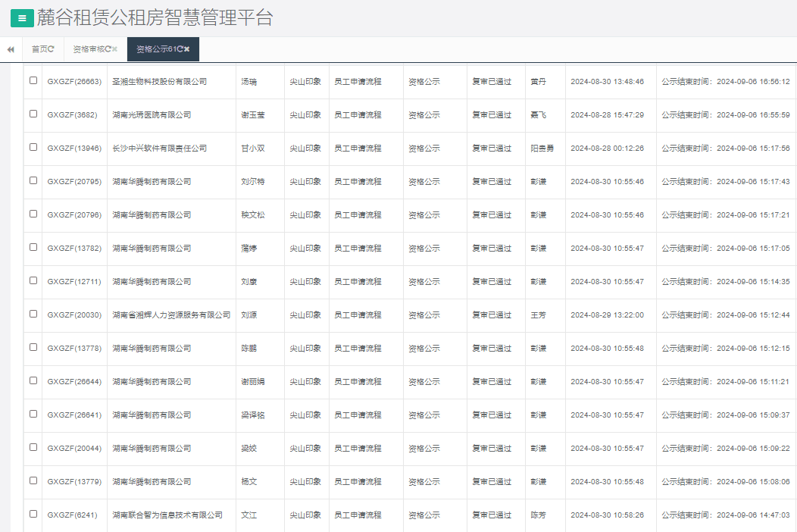Collapse the tab bar using the double-left arrow icon
Screen dimensions: 797x532
10,48
